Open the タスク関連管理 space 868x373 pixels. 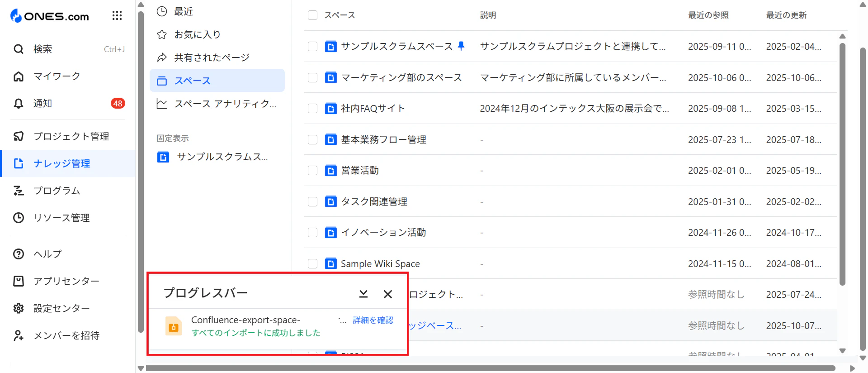click(374, 201)
